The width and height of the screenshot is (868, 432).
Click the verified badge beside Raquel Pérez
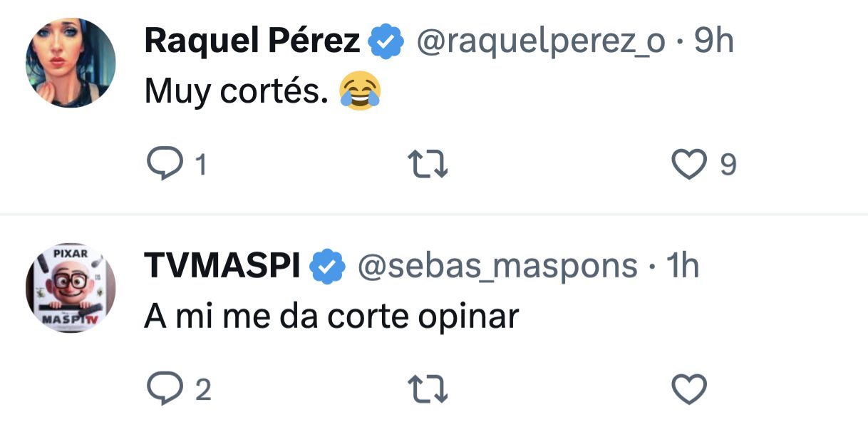coord(386,43)
